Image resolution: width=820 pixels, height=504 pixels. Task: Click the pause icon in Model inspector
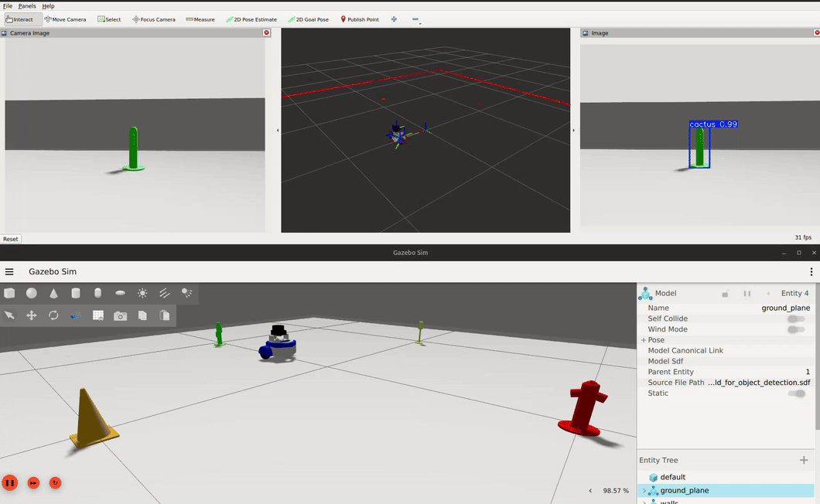click(x=747, y=293)
